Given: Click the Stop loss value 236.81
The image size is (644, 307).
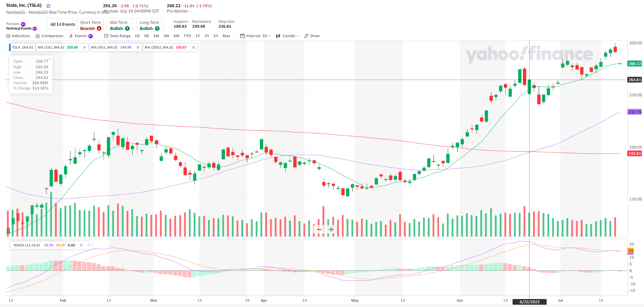Looking at the screenshot, I should tap(225, 27).
